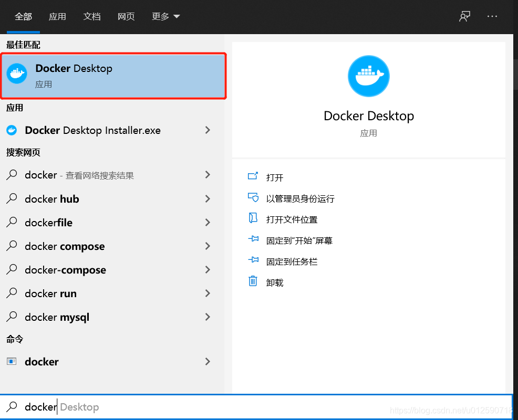Expand chevron beside docker-compose
The width and height of the screenshot is (518, 420).
point(208,270)
